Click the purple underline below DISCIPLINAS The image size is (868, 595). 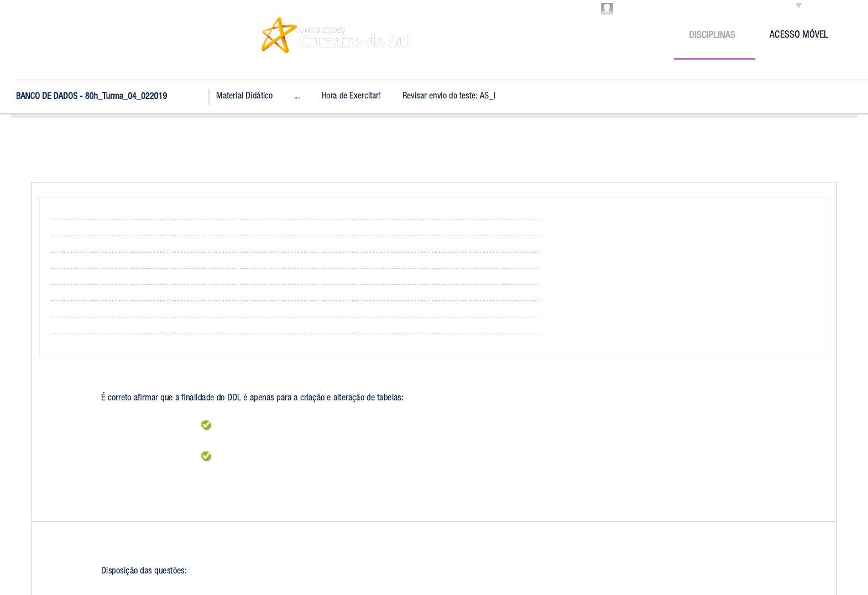coord(714,59)
